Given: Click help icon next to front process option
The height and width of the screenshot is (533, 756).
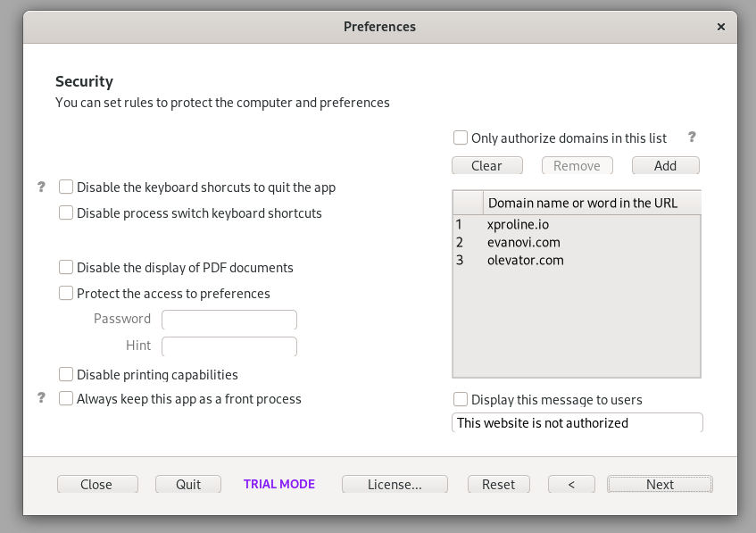Looking at the screenshot, I should pyautogui.click(x=41, y=398).
